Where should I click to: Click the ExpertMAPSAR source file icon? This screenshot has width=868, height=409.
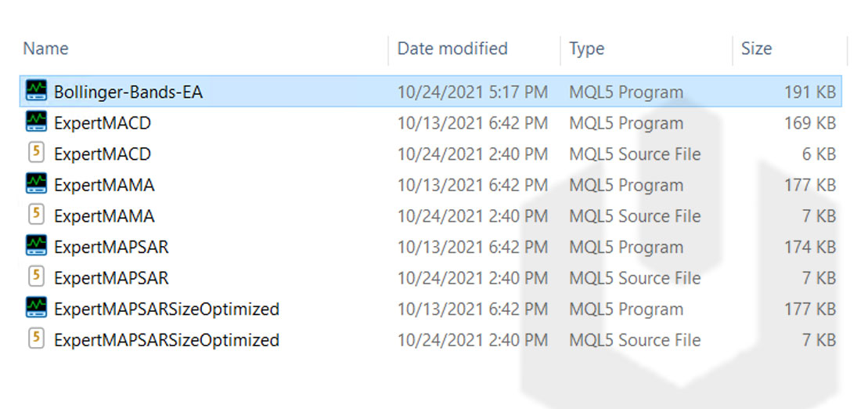[36, 277]
